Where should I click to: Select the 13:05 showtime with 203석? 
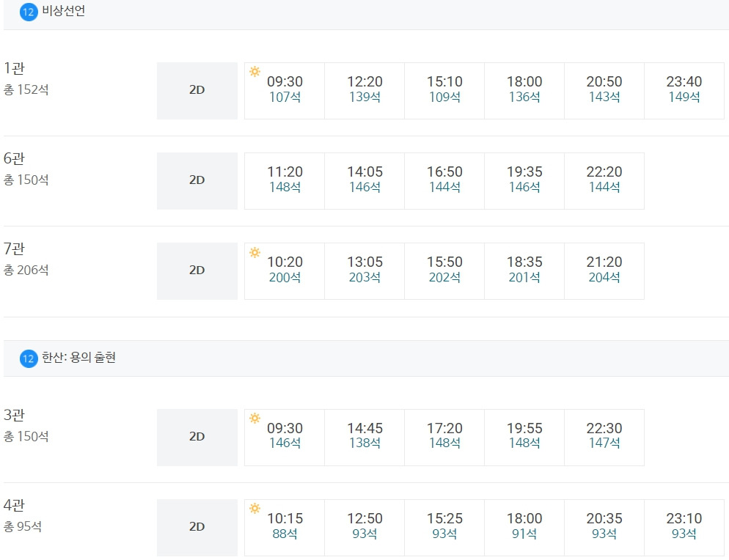(364, 271)
